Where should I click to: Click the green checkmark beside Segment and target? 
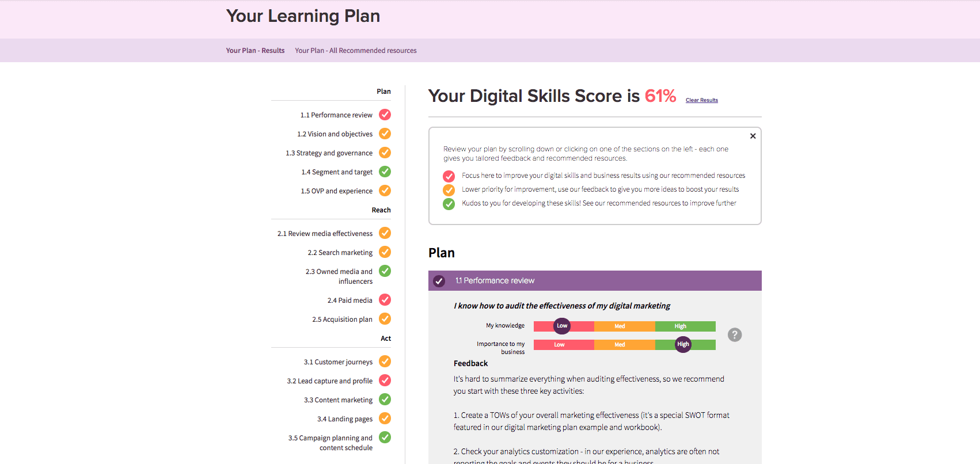(385, 172)
